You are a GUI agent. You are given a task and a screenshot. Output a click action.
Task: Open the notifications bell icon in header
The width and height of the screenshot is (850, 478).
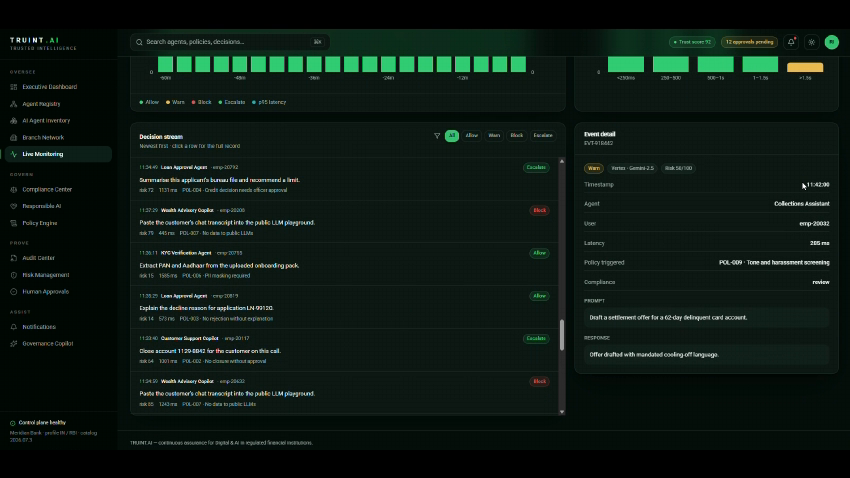(791, 42)
